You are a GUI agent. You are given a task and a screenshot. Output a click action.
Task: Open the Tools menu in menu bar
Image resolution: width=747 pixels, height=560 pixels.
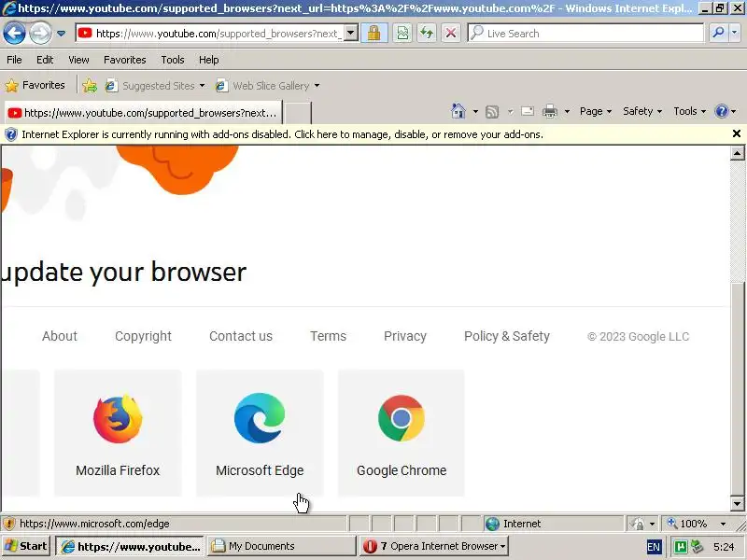(x=173, y=60)
